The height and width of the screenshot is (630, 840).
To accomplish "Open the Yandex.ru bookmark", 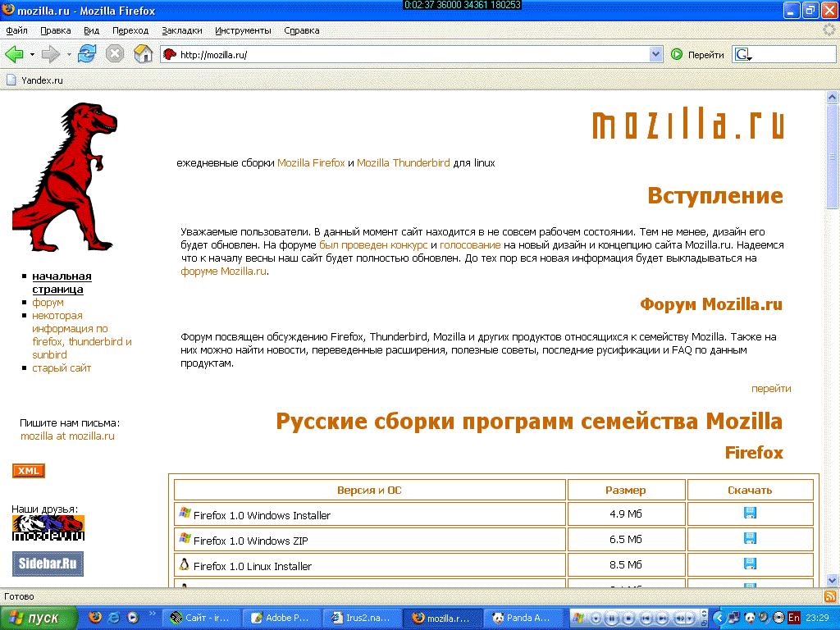I will 34,80.
